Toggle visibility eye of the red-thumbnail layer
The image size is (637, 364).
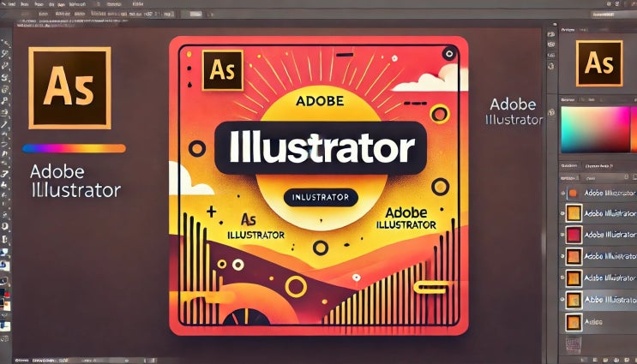(x=562, y=235)
